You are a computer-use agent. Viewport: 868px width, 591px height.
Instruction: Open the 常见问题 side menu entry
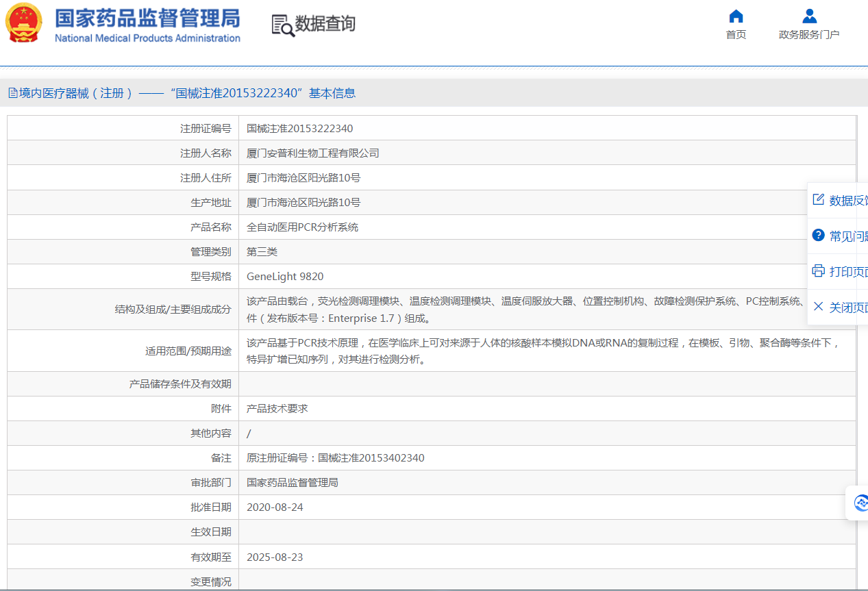tap(838, 236)
